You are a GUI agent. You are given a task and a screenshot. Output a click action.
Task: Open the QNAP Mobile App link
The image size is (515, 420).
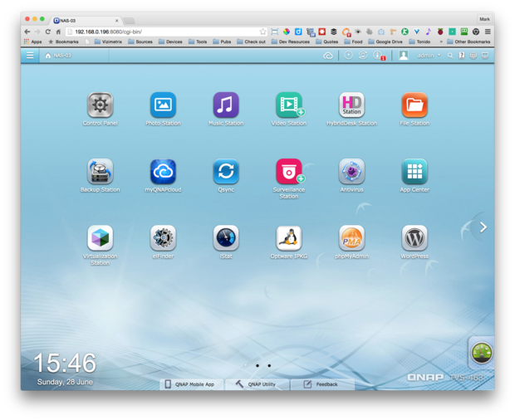click(192, 384)
